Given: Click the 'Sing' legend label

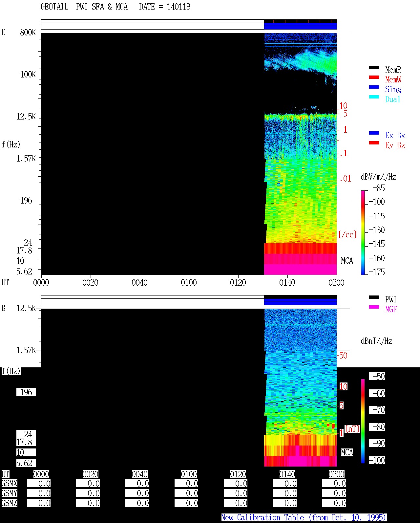Looking at the screenshot, I should coord(393,89).
